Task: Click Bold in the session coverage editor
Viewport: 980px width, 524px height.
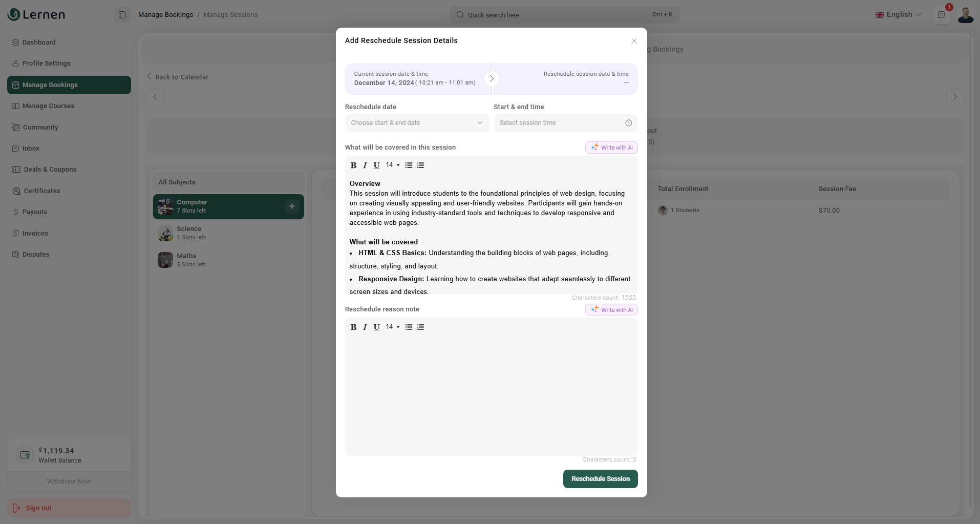Action: point(353,165)
